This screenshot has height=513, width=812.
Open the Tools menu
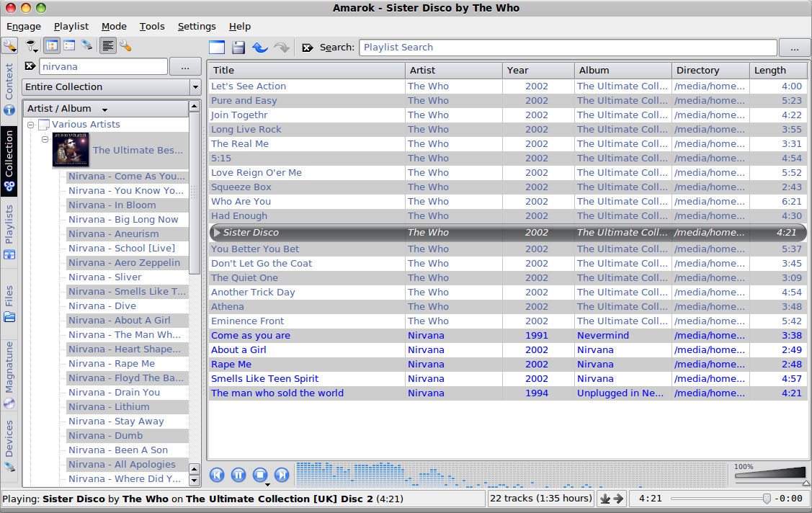click(152, 27)
